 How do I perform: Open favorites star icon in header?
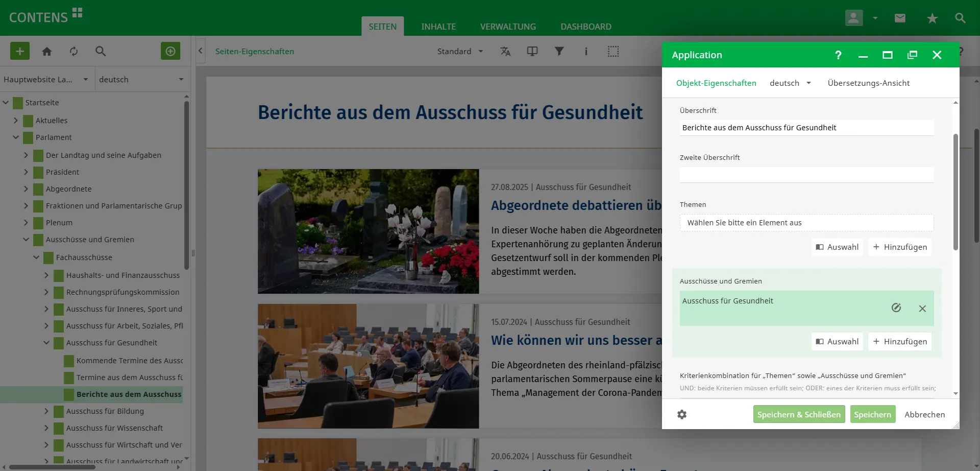932,18
